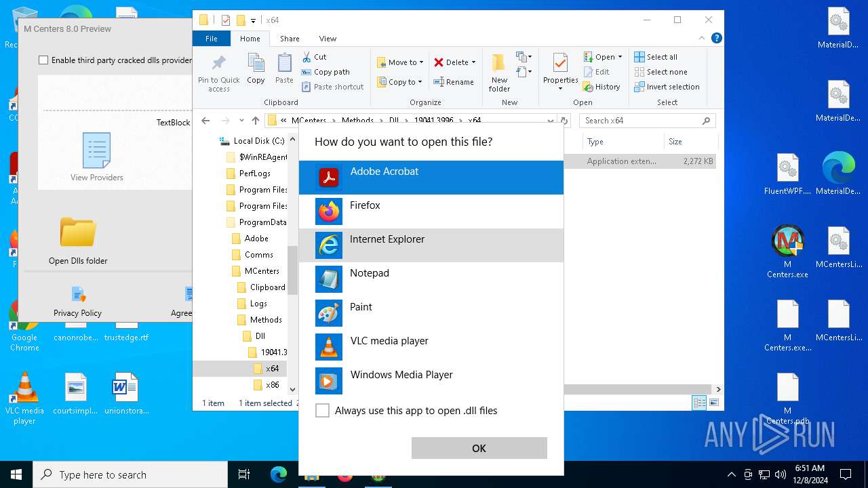The image size is (868, 488).
Task: Expand the Properties dropdown arrow
Action: [x=560, y=88]
